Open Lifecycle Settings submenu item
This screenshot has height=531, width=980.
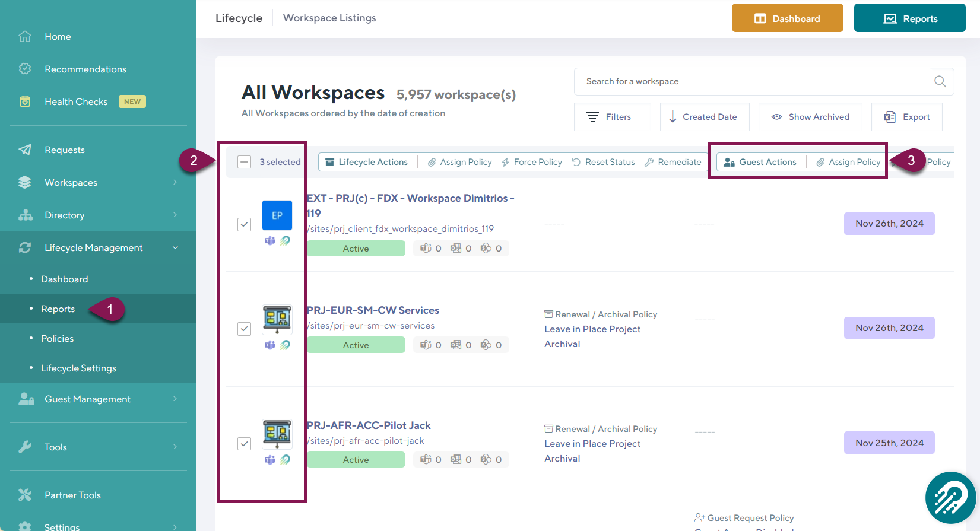coord(78,368)
